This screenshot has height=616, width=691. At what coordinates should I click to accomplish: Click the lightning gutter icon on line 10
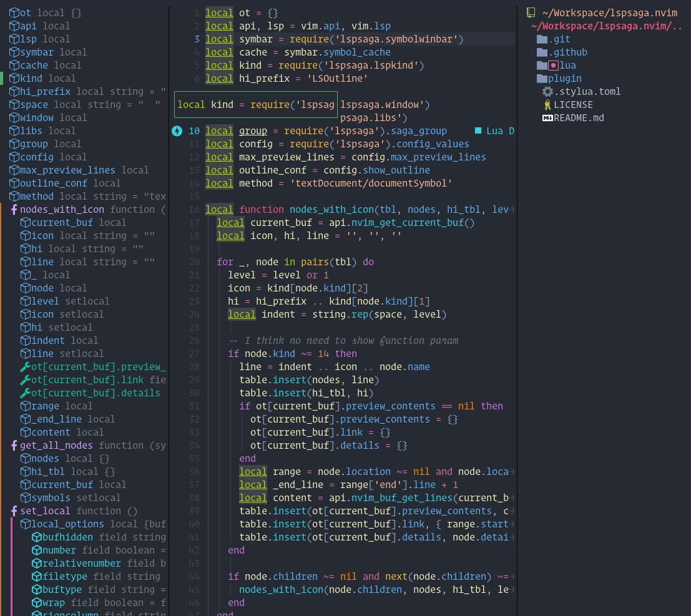(177, 130)
